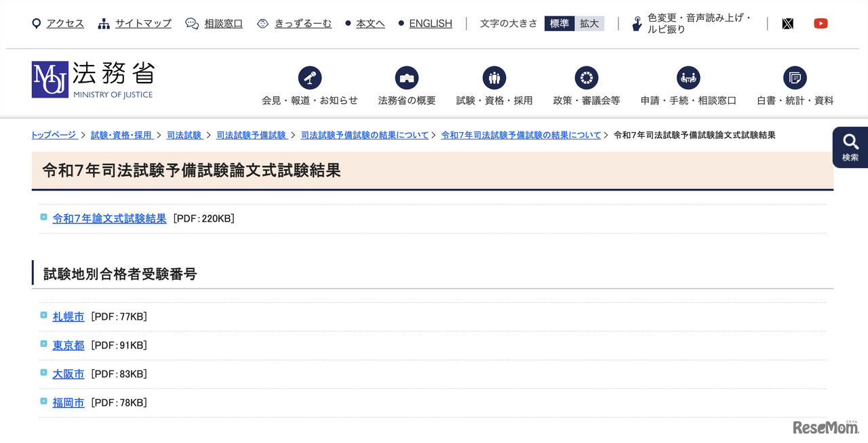This screenshot has width=868, height=443.
Task: Expand breadcrumb link 司法試験予備試験
Action: 252,135
